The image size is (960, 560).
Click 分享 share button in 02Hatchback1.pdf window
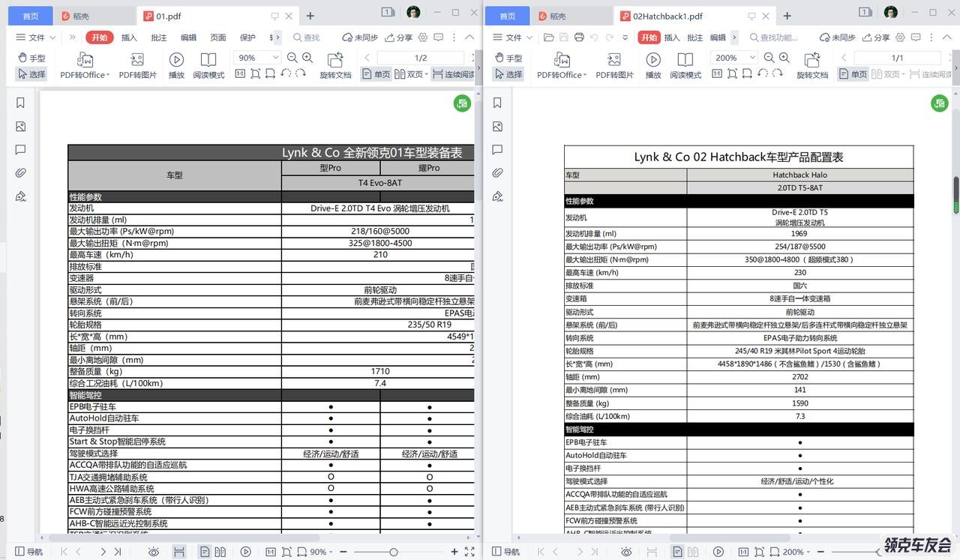[x=875, y=37]
